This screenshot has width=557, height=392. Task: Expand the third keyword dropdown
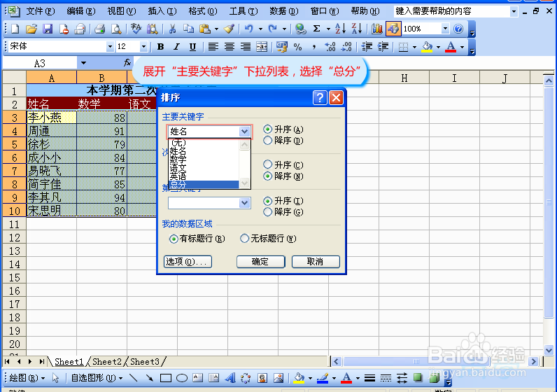click(244, 203)
